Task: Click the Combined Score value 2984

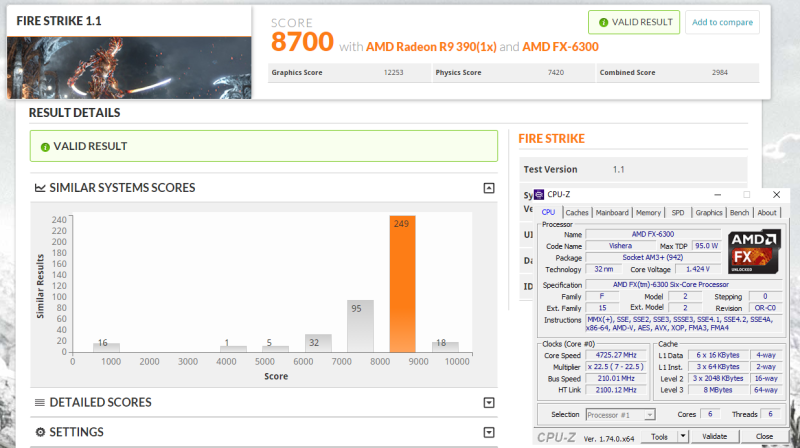Action: (x=720, y=72)
